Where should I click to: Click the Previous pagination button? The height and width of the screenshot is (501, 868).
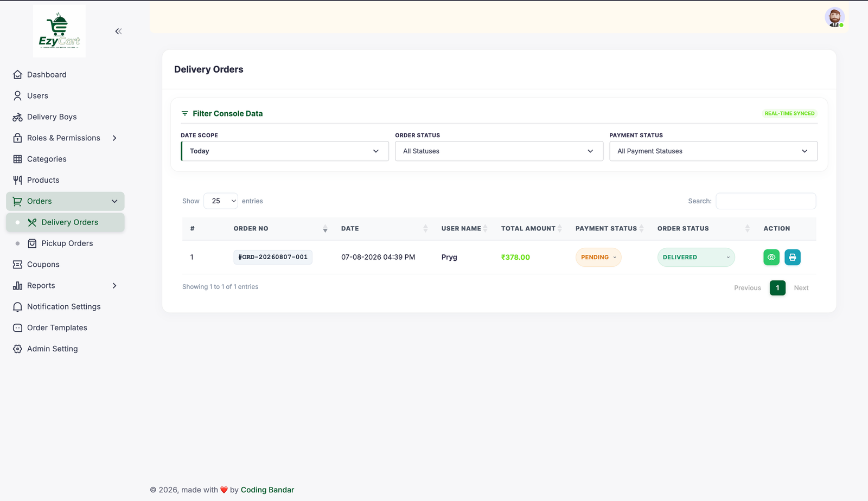(748, 288)
